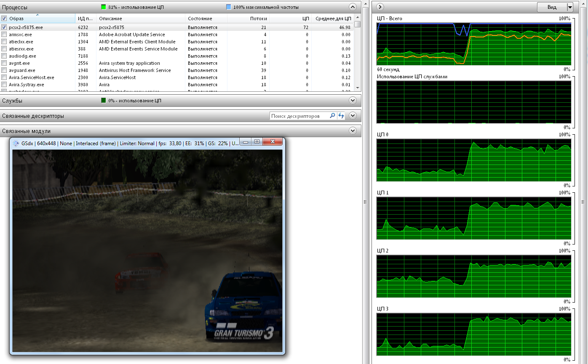Collapse the Процессы section

353,7
